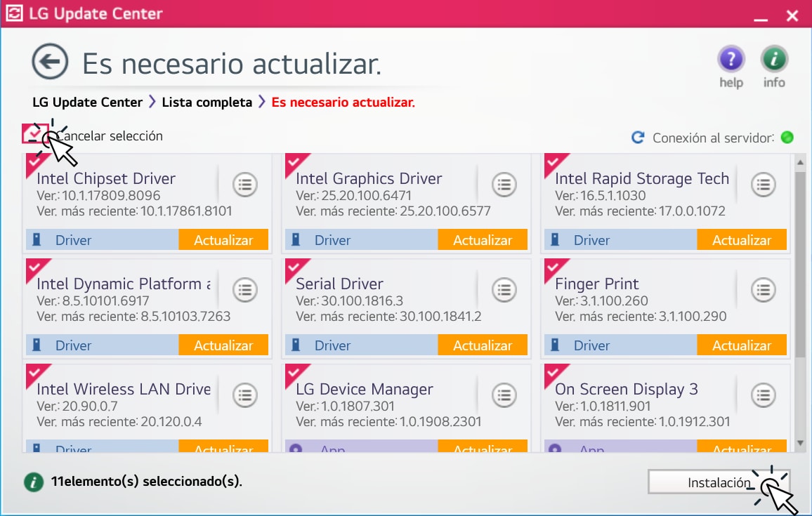Select the Es necesario actualizar breadcrumb
The height and width of the screenshot is (516, 812).
[x=343, y=102]
